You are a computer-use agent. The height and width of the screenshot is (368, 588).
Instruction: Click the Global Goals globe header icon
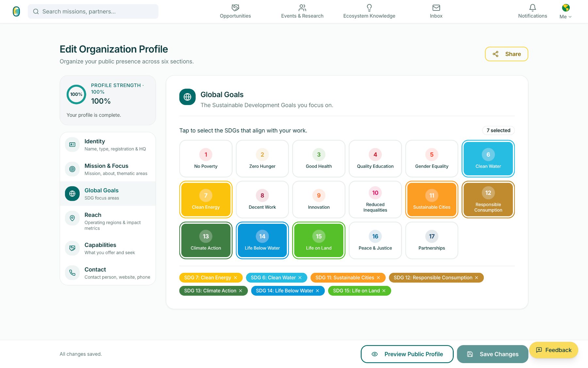click(188, 97)
